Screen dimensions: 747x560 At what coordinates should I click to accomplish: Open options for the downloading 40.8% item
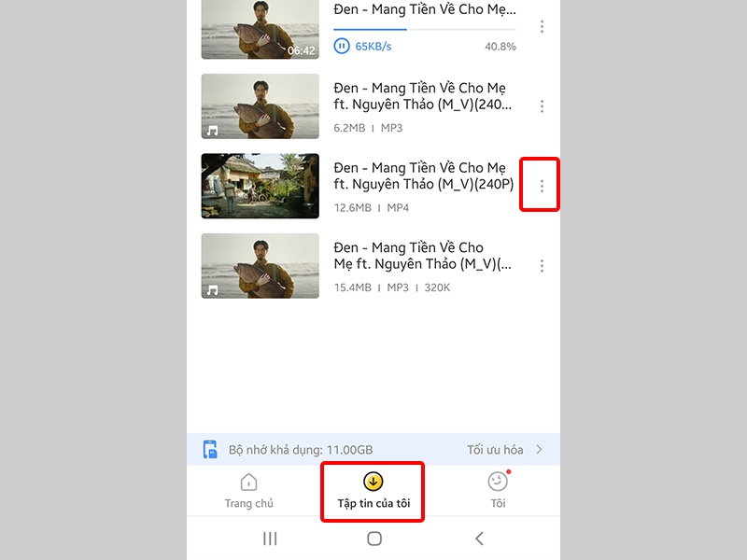pos(542,27)
